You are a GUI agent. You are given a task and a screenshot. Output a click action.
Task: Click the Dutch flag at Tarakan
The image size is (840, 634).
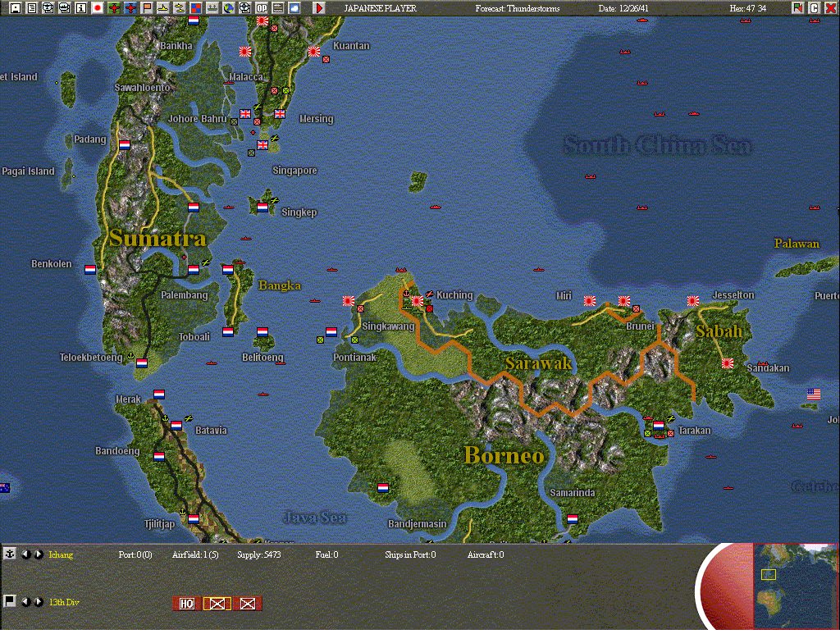pyautogui.click(x=659, y=426)
